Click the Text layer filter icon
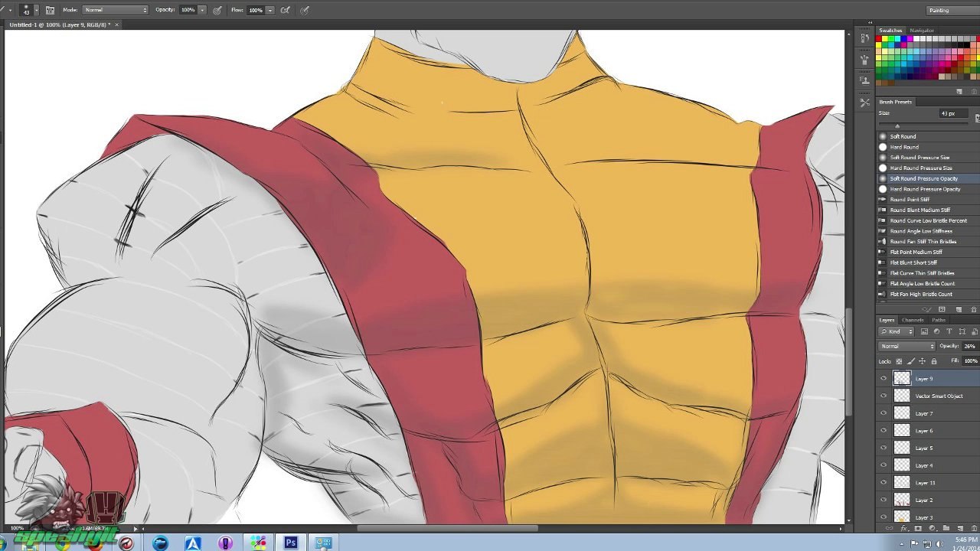Image resolution: width=980 pixels, height=551 pixels. tap(949, 331)
